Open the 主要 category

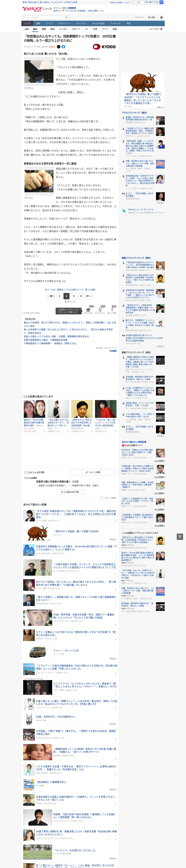[26, 29]
